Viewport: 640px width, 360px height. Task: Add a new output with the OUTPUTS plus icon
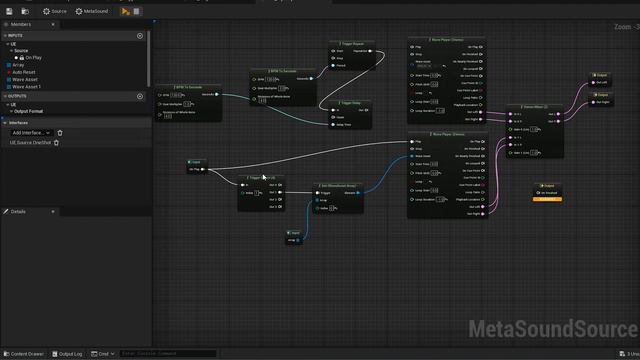[x=140, y=96]
